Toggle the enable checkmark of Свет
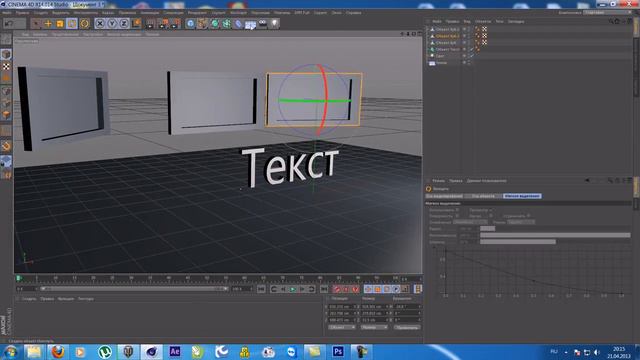The image size is (640, 360). 471,56
